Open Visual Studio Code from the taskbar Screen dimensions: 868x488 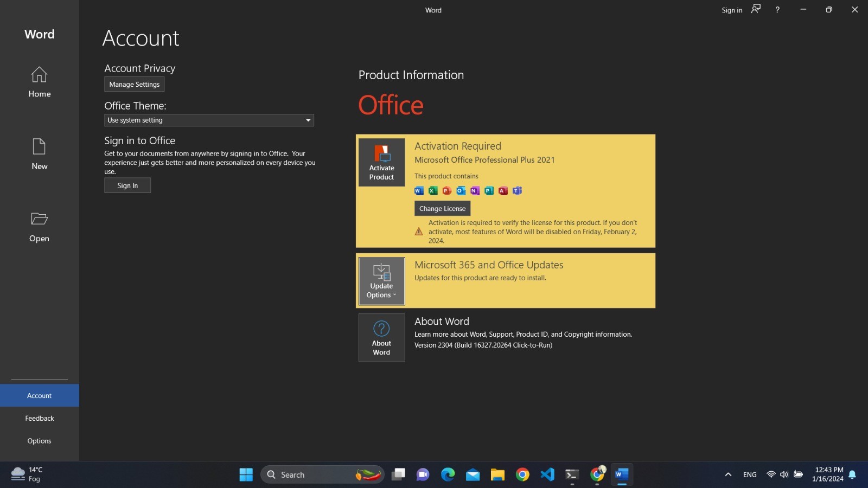click(x=547, y=474)
